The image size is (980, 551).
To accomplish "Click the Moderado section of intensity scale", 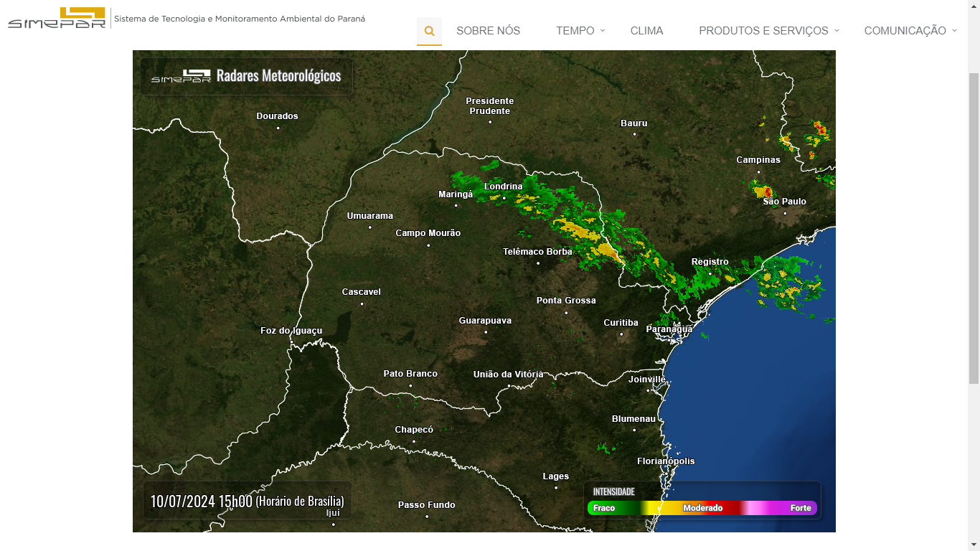I will click(702, 508).
